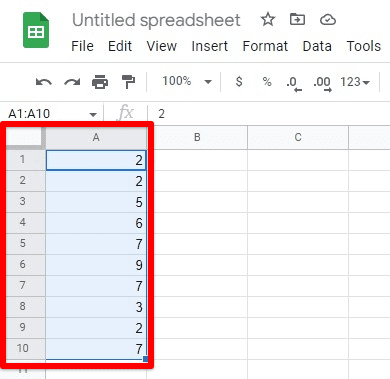Check the cloud document status icon
Viewport: 390px width, 379px height.
328,20
